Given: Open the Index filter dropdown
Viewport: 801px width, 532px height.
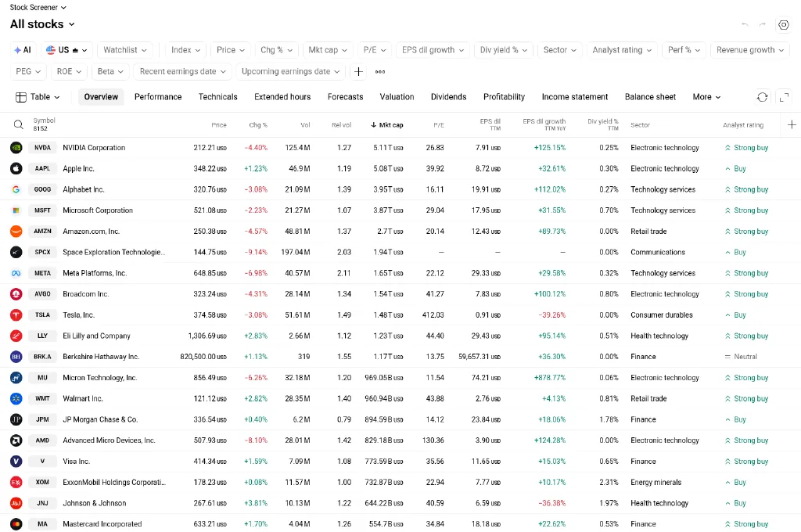Looking at the screenshot, I should pyautogui.click(x=186, y=50).
